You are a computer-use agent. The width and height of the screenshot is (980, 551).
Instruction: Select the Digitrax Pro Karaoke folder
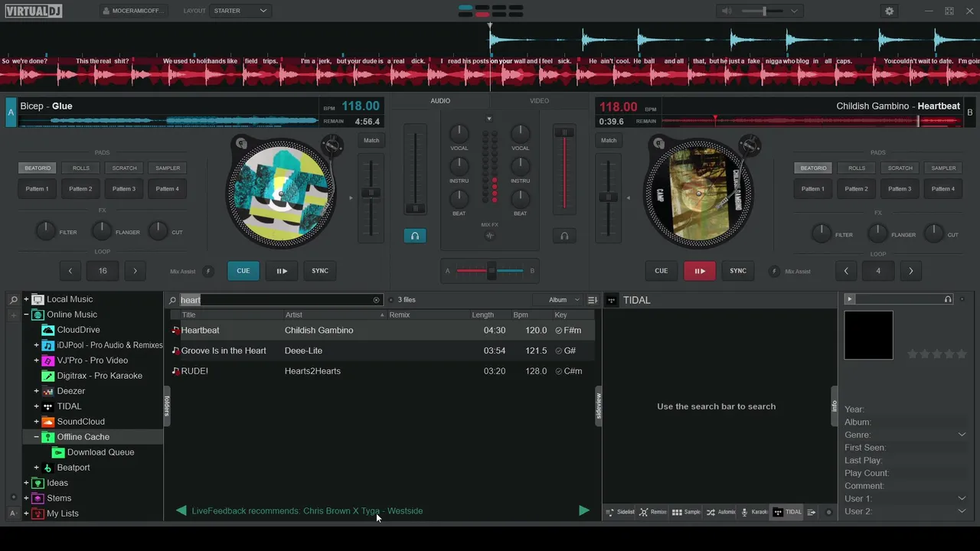click(100, 376)
